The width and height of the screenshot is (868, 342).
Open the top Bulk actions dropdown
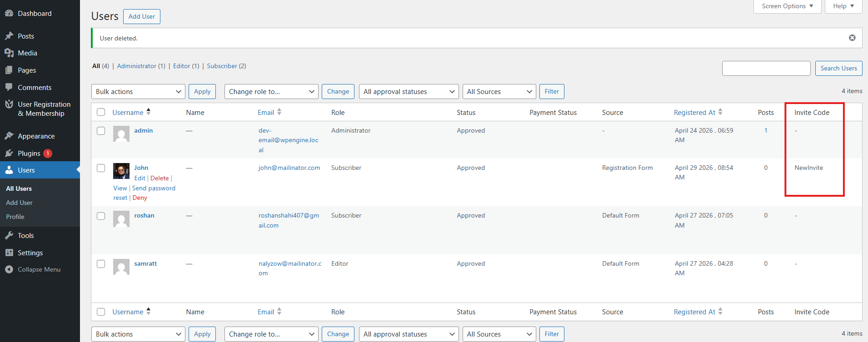[x=138, y=91]
